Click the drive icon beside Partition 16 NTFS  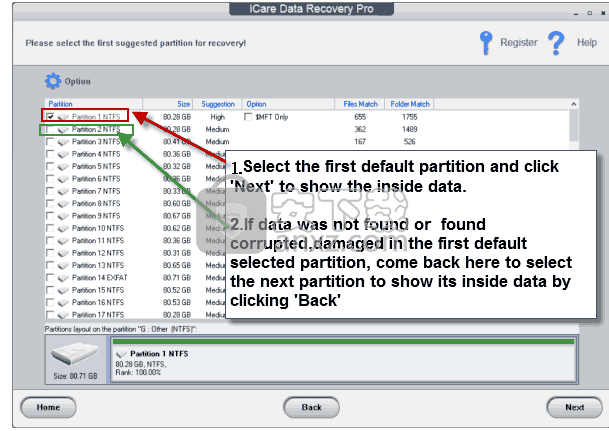click(x=63, y=303)
